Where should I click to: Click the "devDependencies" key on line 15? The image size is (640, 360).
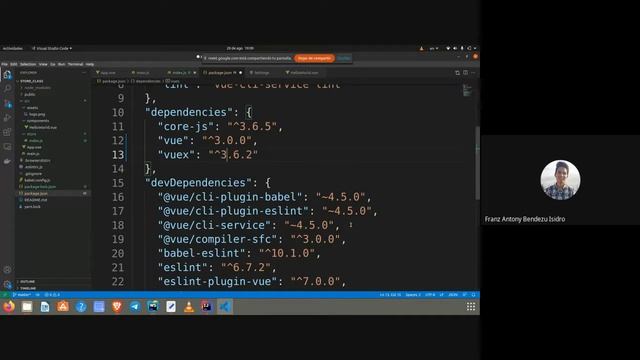point(198,183)
